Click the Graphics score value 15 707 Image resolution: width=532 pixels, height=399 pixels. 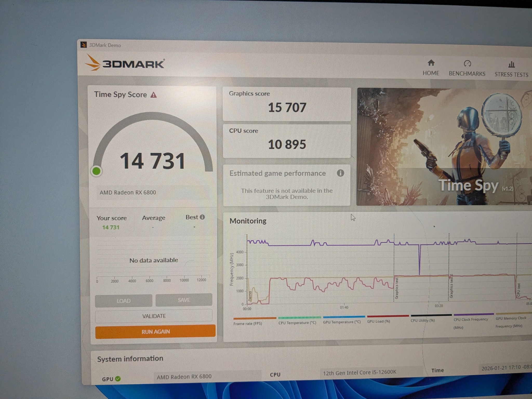[287, 108]
